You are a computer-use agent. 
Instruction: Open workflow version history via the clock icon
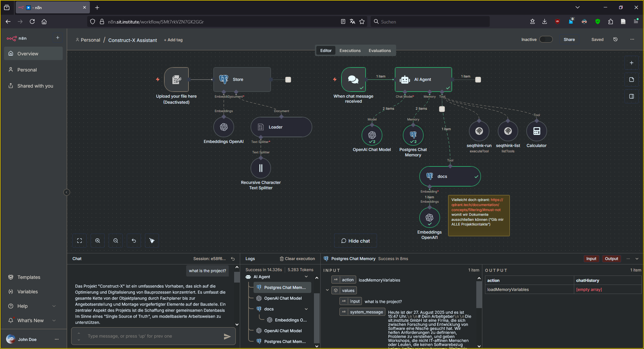click(615, 39)
